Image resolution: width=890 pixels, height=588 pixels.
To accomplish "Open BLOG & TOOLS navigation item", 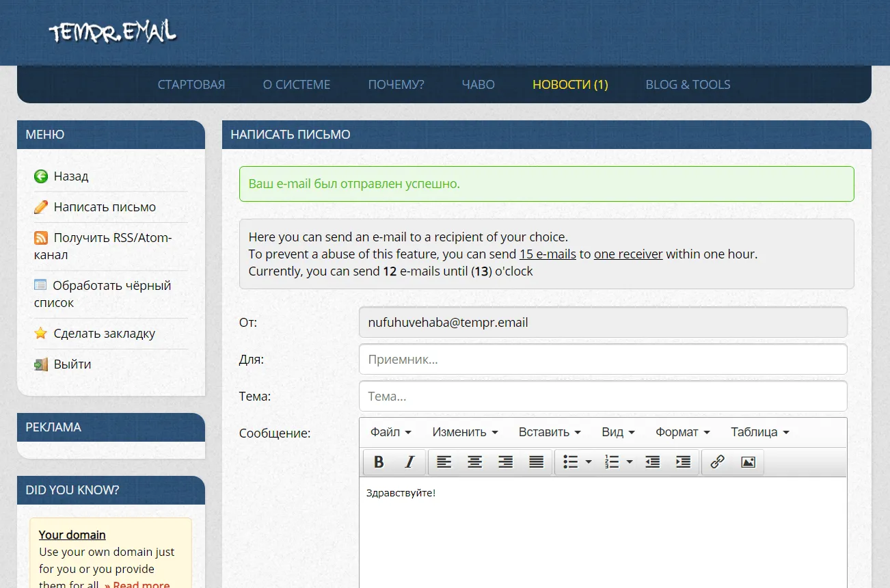I will pyautogui.click(x=688, y=85).
